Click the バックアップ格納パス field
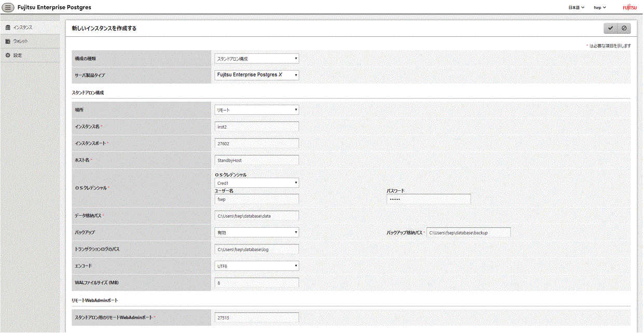The image size is (644, 333). pos(469,232)
